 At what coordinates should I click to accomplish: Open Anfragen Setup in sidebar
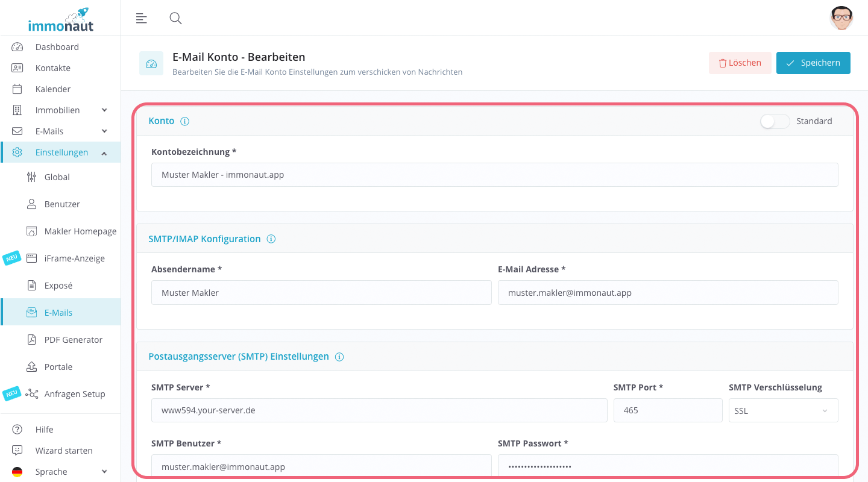pos(74,394)
